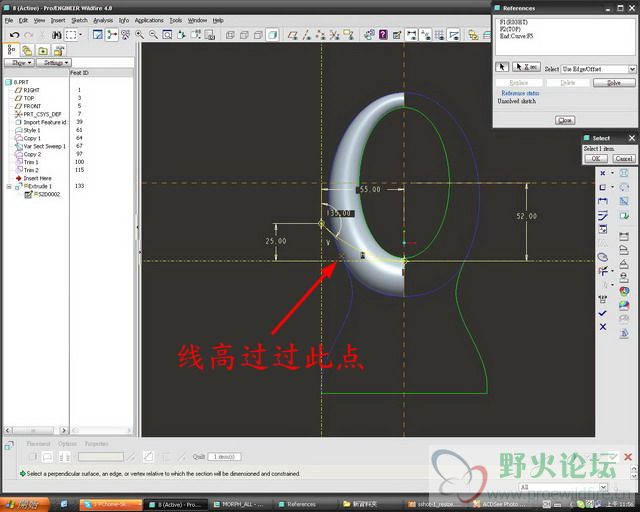Open the Layers navigator tab icon

[27, 51]
